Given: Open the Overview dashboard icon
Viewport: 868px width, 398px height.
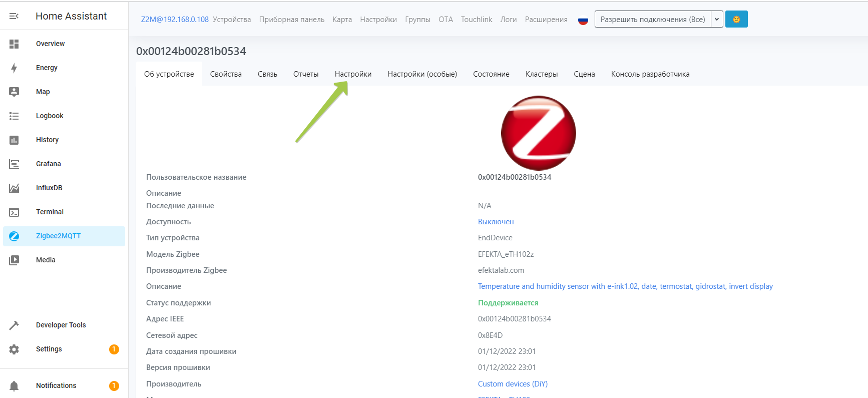Looking at the screenshot, I should click(14, 44).
